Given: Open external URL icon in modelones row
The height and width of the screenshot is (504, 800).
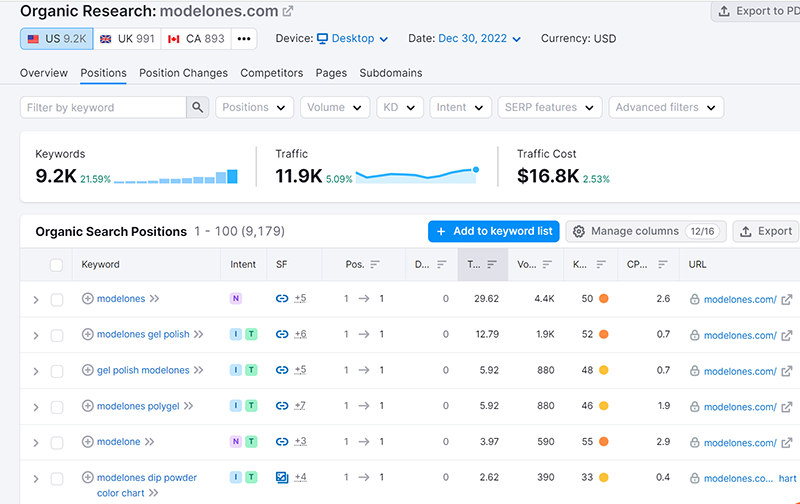Looking at the screenshot, I should (x=787, y=299).
